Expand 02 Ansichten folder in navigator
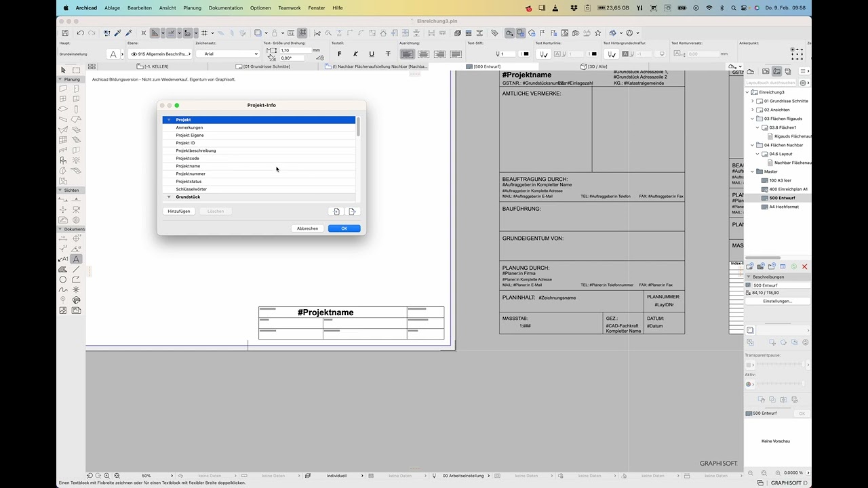The height and width of the screenshot is (488, 868). click(x=752, y=110)
